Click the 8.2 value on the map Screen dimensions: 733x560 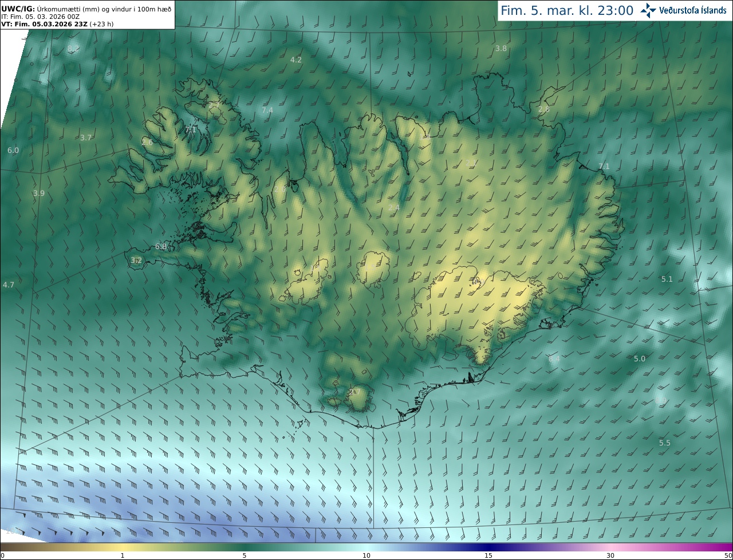[x=73, y=49]
